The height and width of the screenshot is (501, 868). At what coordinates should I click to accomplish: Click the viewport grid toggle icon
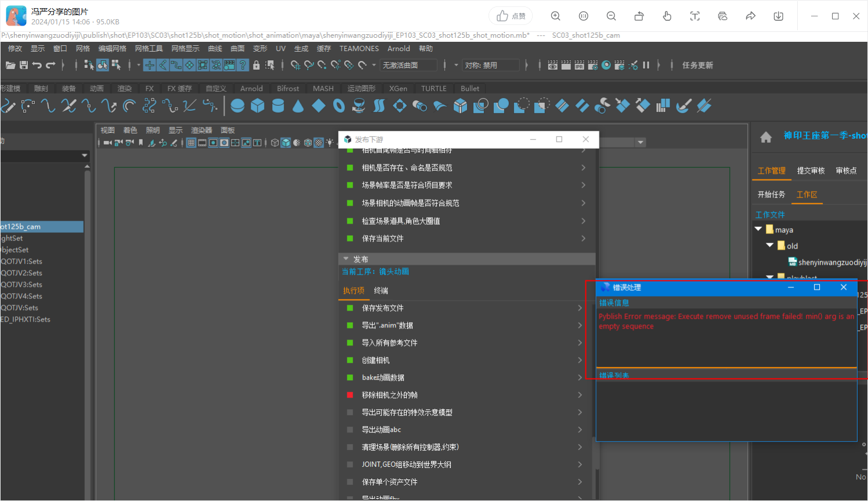191,142
